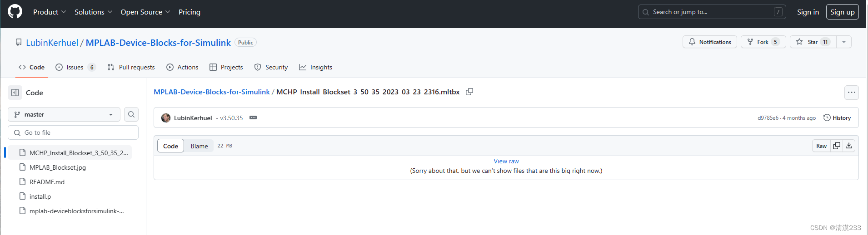Screen dimensions: 868x235
Task: Click the Raw button
Action: 822,146
